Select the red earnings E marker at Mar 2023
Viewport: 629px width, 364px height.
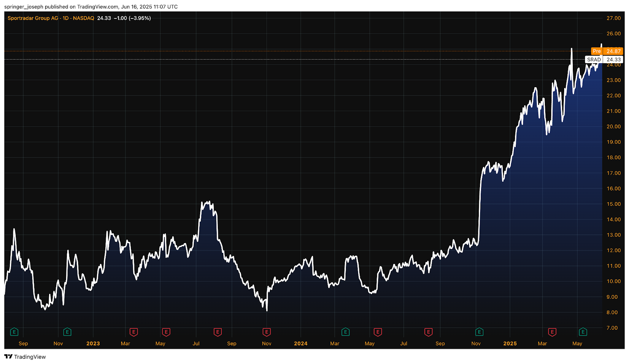[134, 332]
